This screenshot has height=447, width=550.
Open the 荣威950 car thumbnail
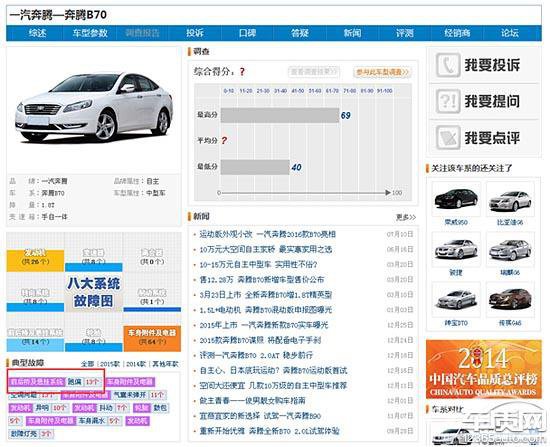tap(456, 199)
